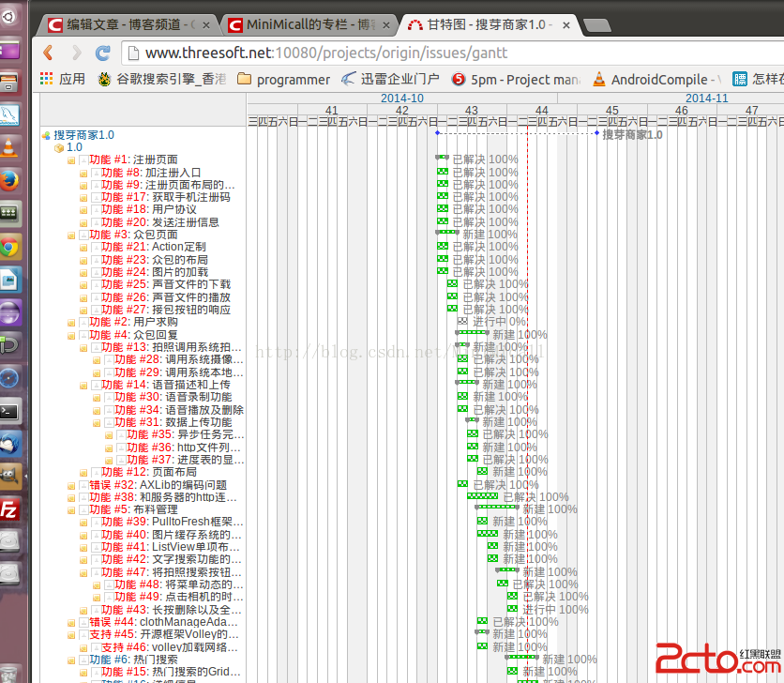The height and width of the screenshot is (683, 784).
Task: Close the 甘特图 - 搜芽商家1.0 tab
Action: coord(567,24)
